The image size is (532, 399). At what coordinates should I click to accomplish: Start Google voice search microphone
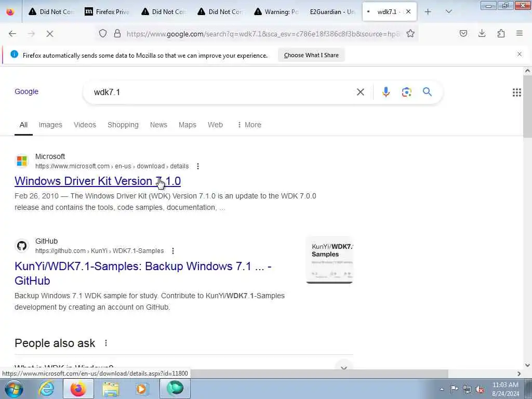pyautogui.click(x=386, y=92)
